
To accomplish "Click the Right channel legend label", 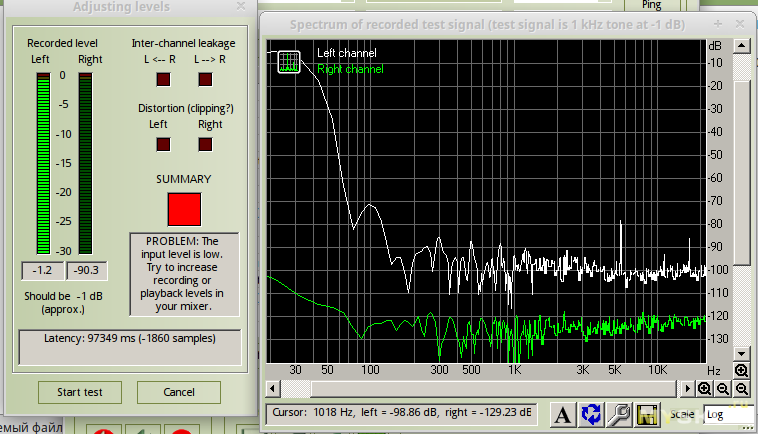I will click(350, 69).
